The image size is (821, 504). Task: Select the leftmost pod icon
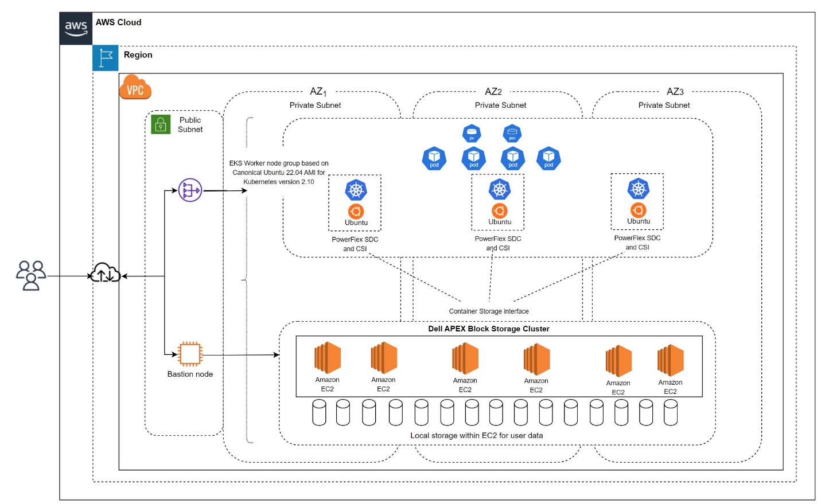pos(434,158)
